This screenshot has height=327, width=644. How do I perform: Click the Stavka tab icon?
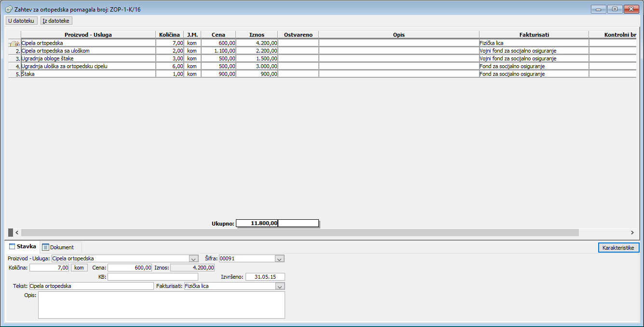tap(13, 247)
